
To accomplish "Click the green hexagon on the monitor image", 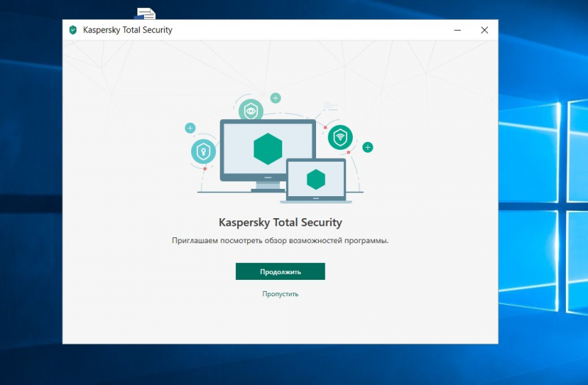I will [x=268, y=149].
